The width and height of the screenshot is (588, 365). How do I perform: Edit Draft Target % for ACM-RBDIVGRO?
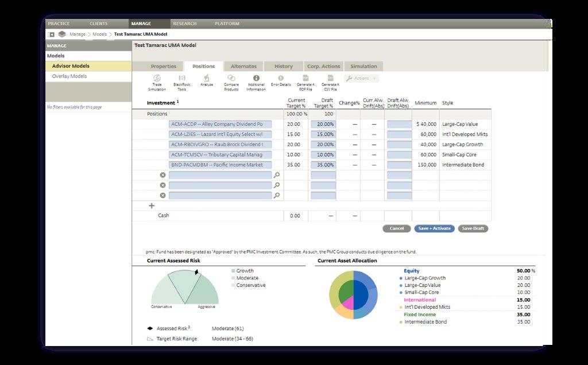(x=323, y=144)
